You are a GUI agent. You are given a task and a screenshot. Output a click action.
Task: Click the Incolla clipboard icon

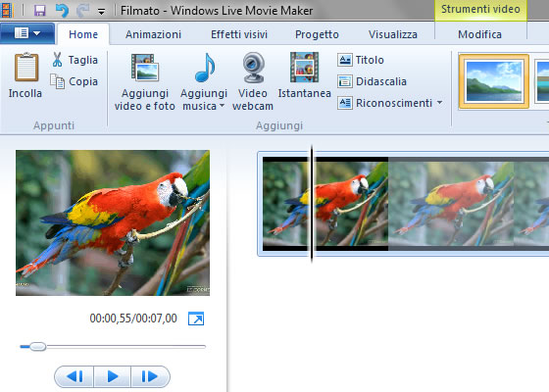(x=25, y=67)
